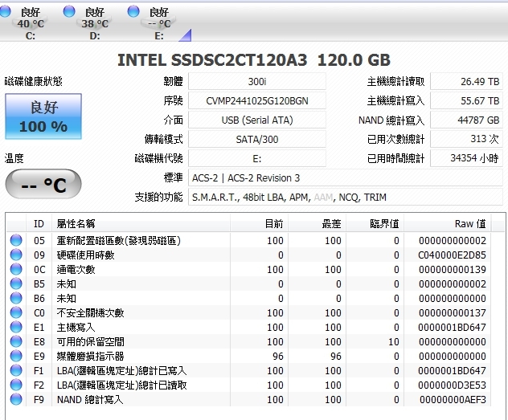This screenshot has width=508, height=420.
Task: Click the blue status orb for drive C:
Action: point(5,12)
